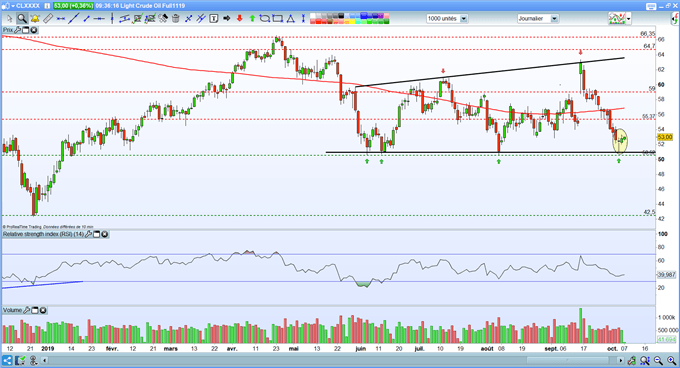Viewport: 680px width, 368px height.
Task: Activate the magnifying glass zoom tool
Action: pyautogui.click(x=22, y=19)
